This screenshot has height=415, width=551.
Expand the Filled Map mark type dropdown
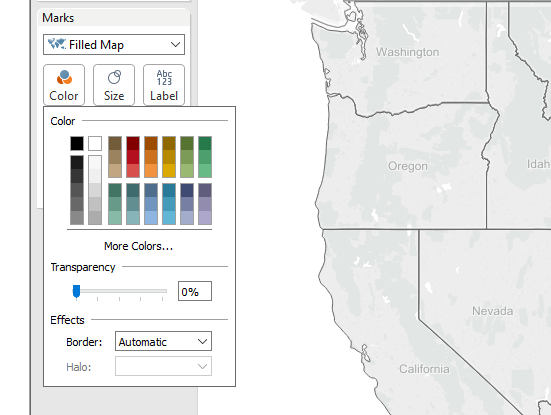click(114, 45)
